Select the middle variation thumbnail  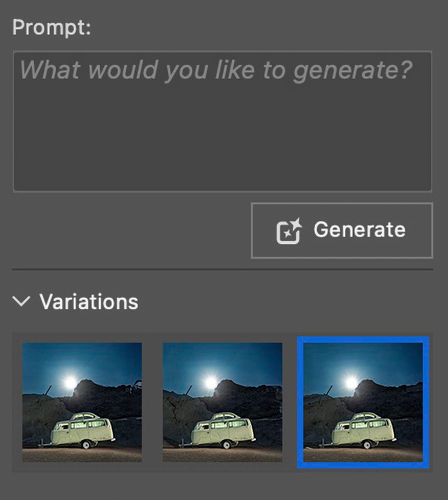click(222, 402)
